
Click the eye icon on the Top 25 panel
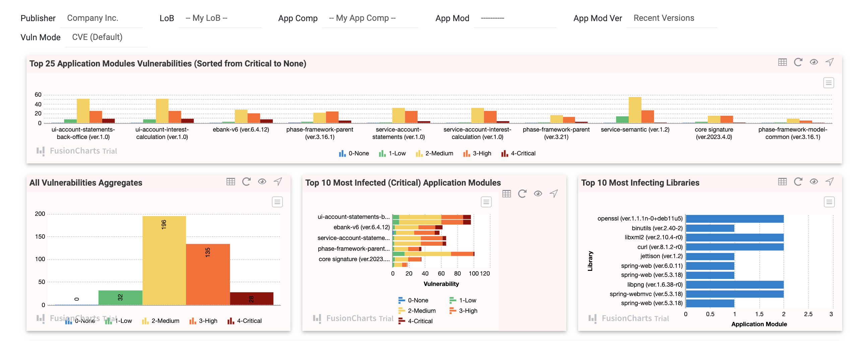(x=813, y=62)
